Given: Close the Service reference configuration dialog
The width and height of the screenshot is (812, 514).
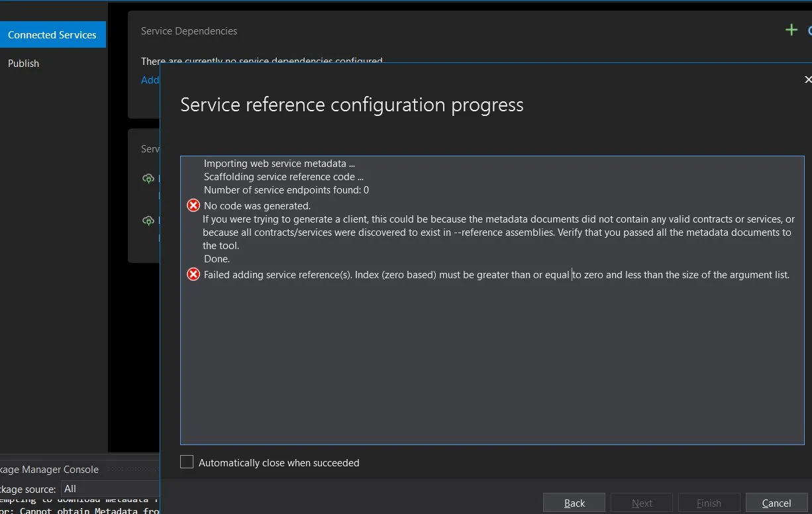Looking at the screenshot, I should [x=807, y=79].
